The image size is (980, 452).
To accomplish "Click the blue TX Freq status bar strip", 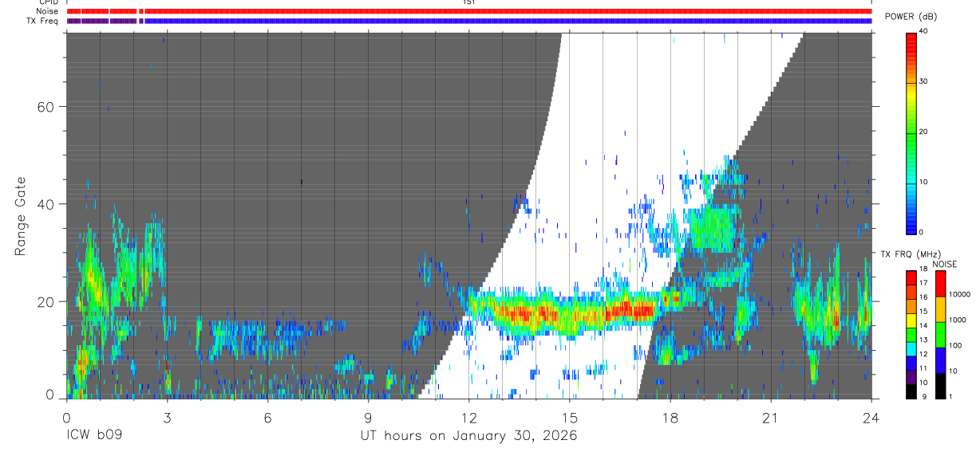I will 508,21.
